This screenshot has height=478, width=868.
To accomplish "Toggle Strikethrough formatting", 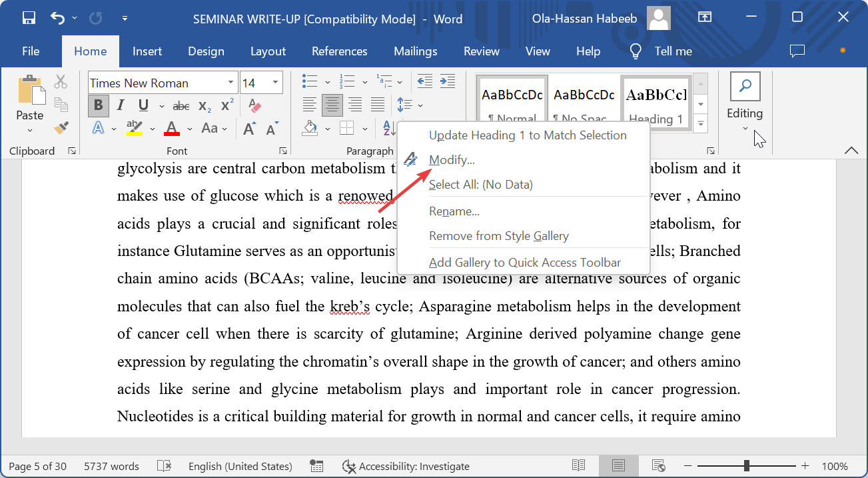I will click(181, 105).
